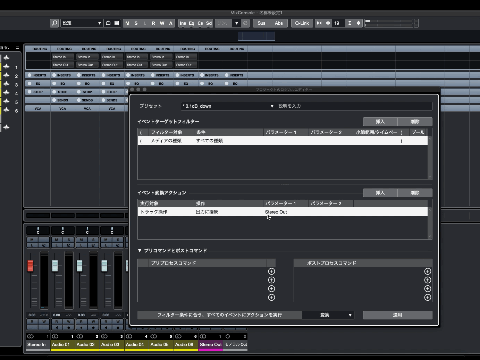Screen dimensions: 480x360
Task: Mute the Audio 01 channel
Action: pos(56,240)
